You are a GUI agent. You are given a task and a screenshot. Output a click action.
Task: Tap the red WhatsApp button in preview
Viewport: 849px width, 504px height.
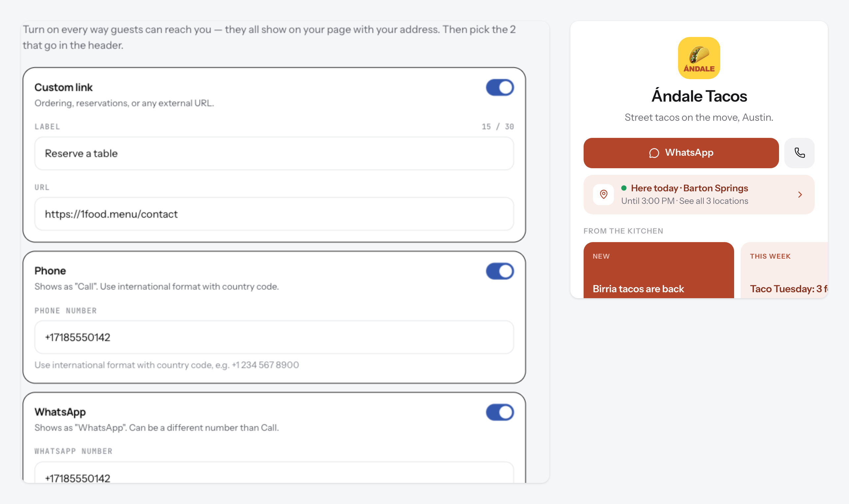point(681,153)
